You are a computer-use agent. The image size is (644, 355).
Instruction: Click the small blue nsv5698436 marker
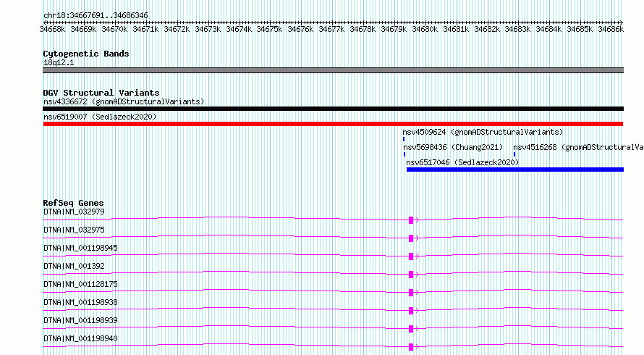coord(404,154)
